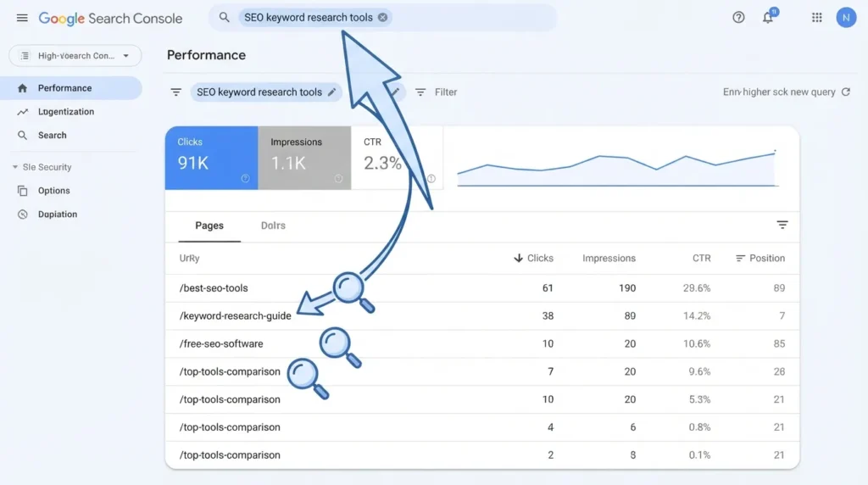Viewport: 868px width, 485px height.
Task: Open Logentization in the sidebar
Action: click(x=66, y=112)
